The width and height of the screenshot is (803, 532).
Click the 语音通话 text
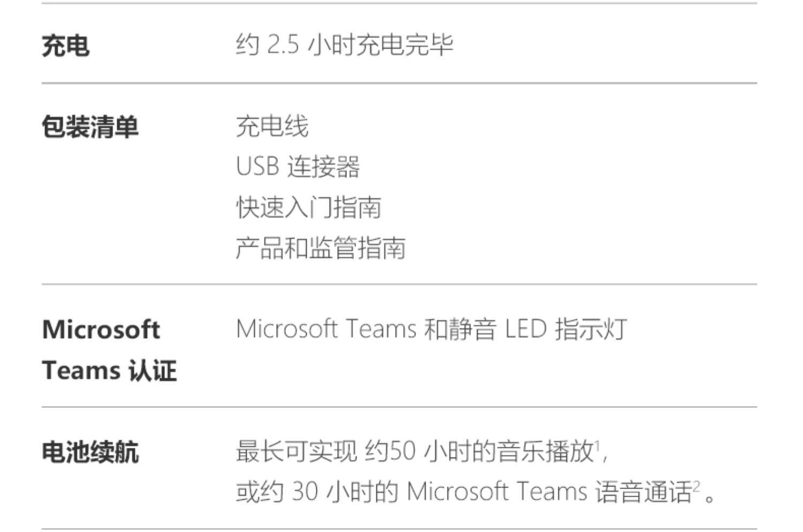(643, 492)
